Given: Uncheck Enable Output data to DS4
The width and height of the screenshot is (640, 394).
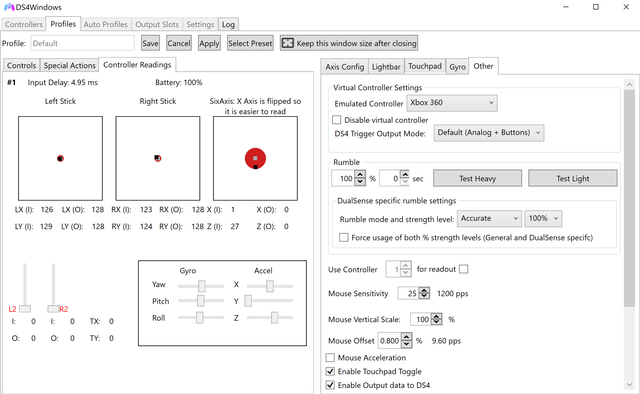Looking at the screenshot, I should 330,385.
